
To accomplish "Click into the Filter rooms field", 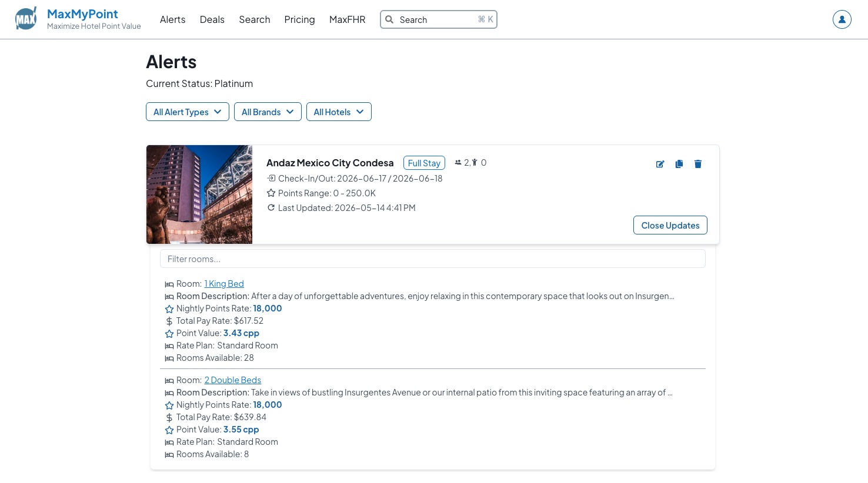I will [433, 259].
